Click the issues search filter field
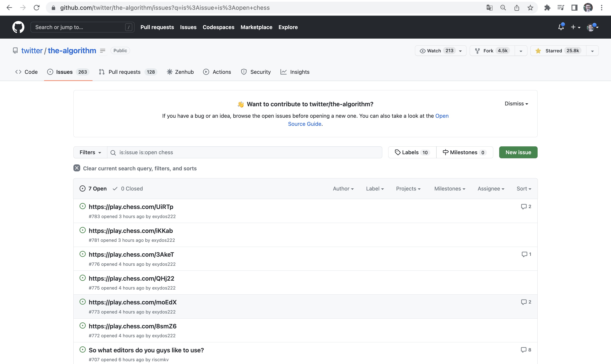Image resolution: width=611 pixels, height=364 pixels. (245, 152)
